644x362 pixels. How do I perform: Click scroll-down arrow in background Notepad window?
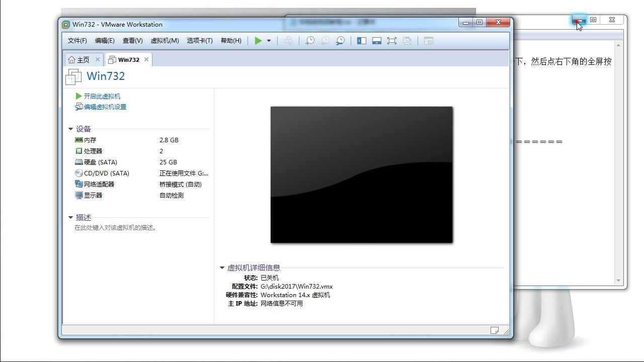619,280
